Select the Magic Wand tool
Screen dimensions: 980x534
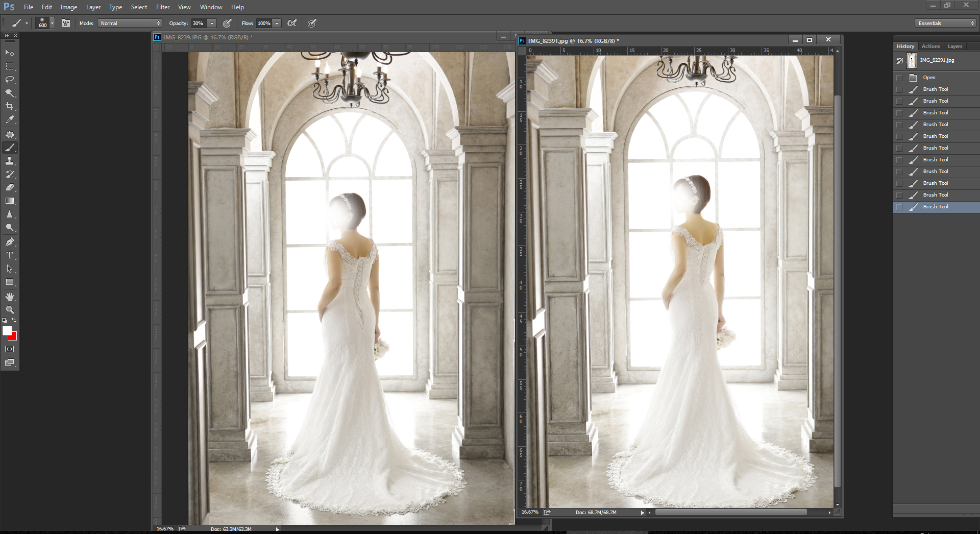tap(10, 93)
